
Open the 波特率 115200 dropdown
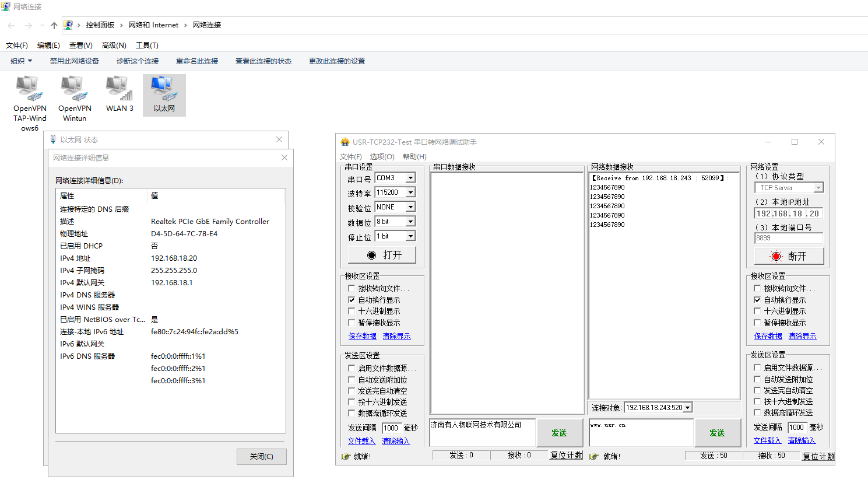point(410,192)
